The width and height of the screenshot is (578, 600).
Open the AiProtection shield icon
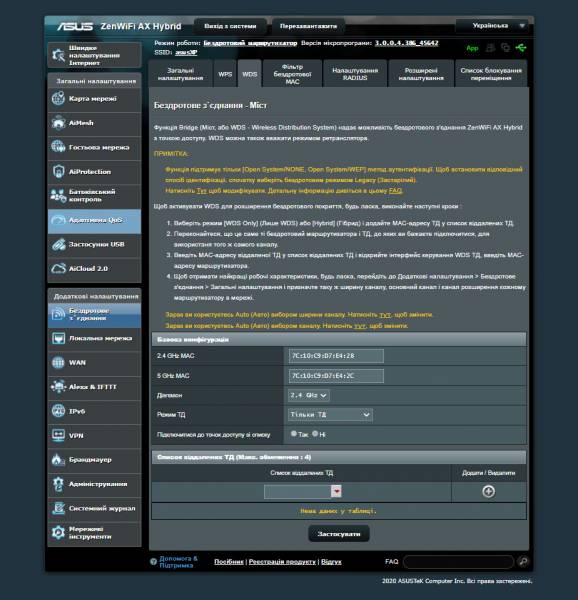(59, 171)
